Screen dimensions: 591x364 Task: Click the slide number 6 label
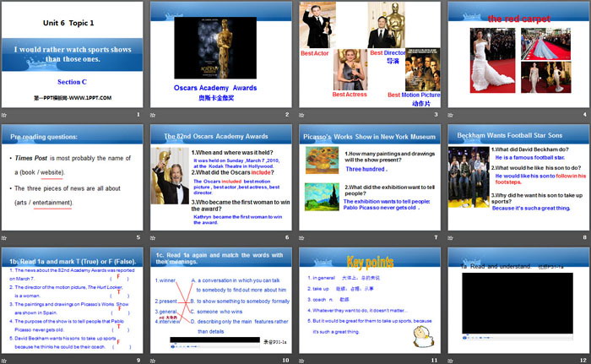coord(287,237)
